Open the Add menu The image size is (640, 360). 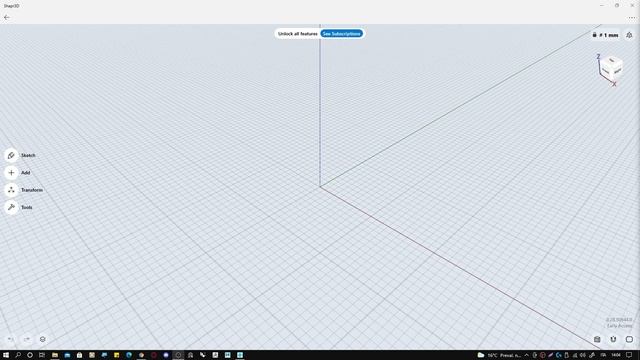click(x=11, y=173)
